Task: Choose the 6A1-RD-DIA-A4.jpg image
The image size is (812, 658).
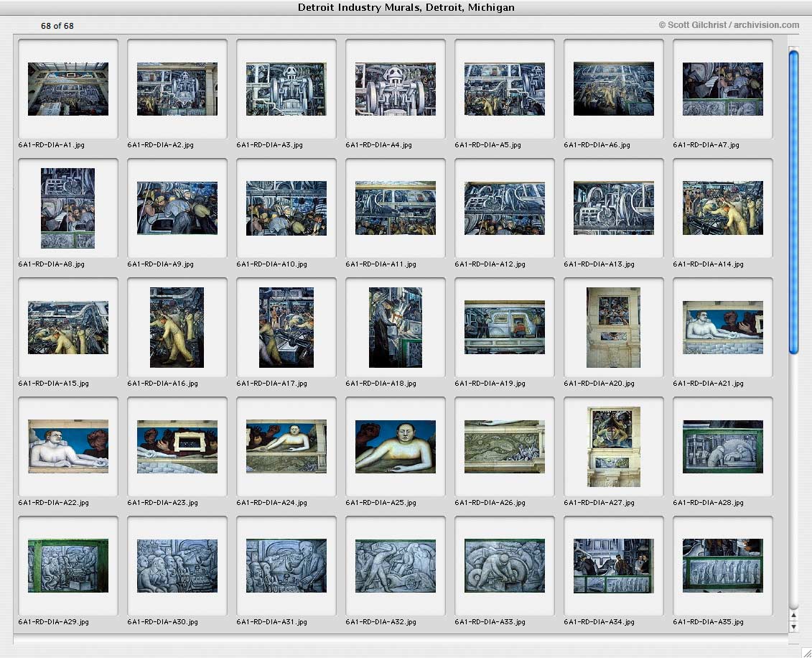Action: pyautogui.click(x=395, y=89)
